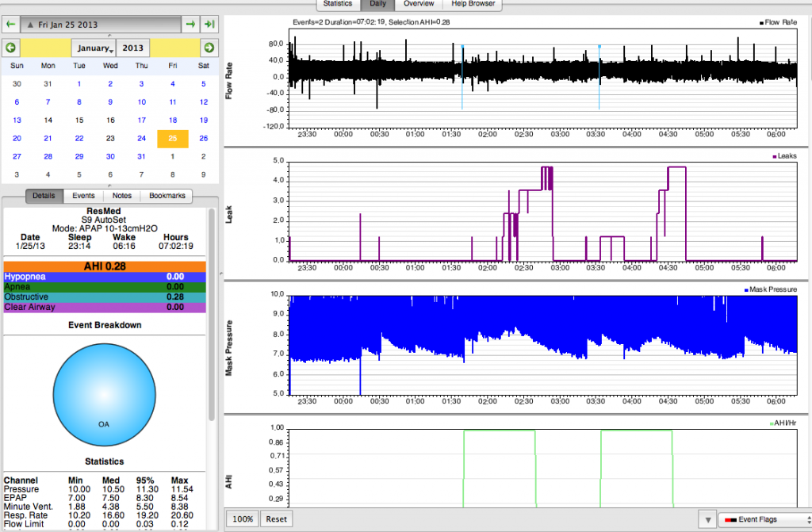Viewport: 812px width, 532px height.
Task: Click the Mask Pressure legend label
Action: tap(770, 289)
